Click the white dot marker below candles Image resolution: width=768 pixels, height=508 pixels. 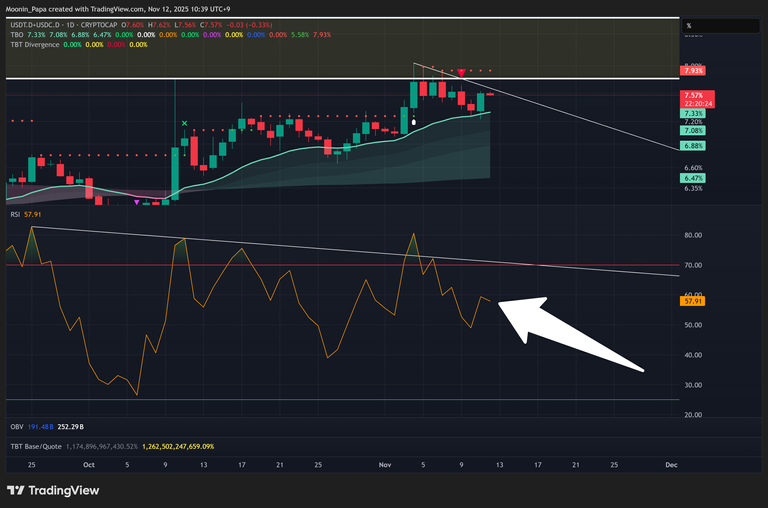click(415, 122)
